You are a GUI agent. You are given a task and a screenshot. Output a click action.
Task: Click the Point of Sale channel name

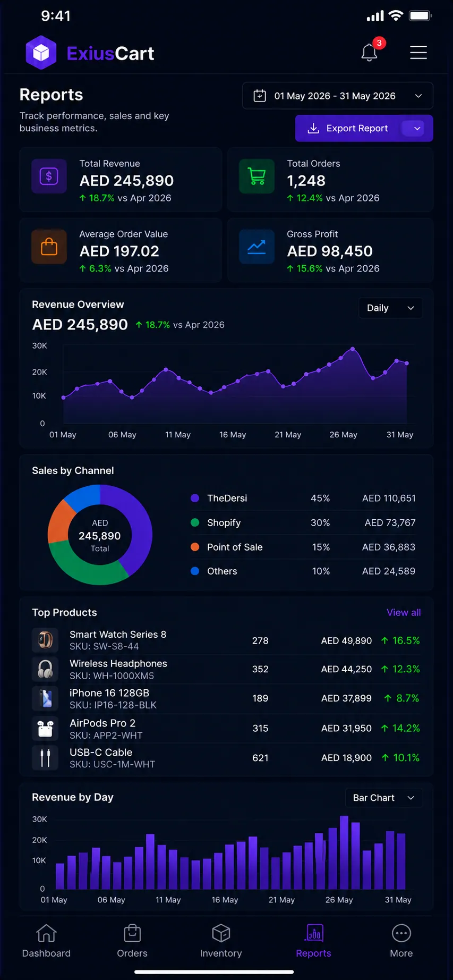235,547
